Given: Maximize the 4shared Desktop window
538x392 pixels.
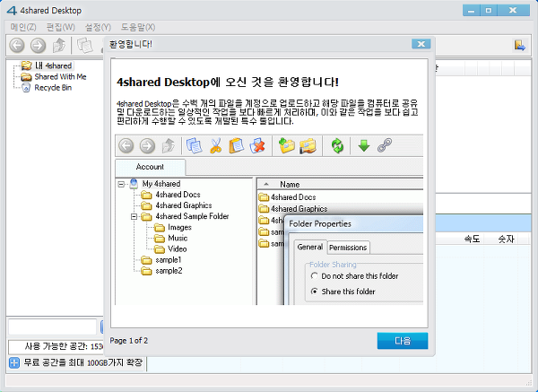Looking at the screenshot, I should click(x=489, y=10).
